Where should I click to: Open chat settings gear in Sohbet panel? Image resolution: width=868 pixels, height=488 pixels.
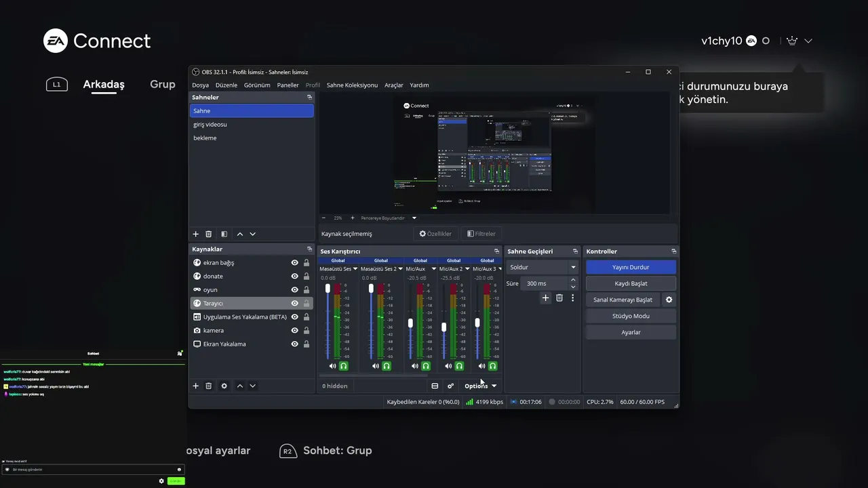point(161,481)
